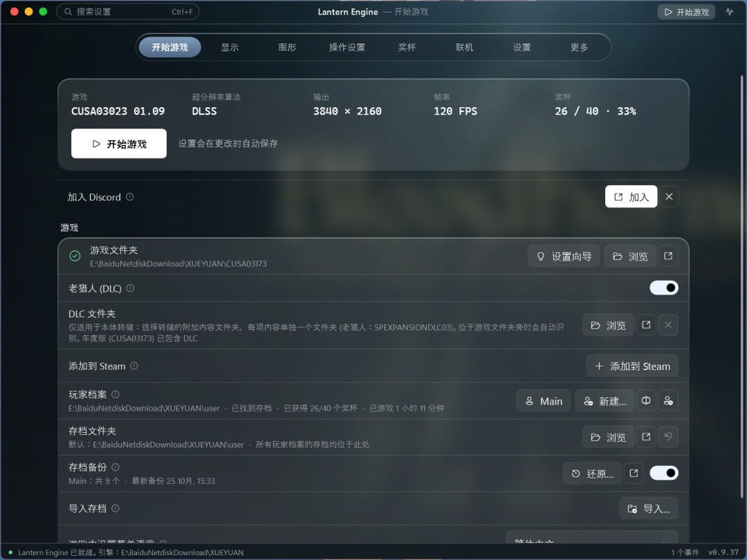This screenshot has width=747, height=560.
Task: Click the 1 个事件 status entry
Action: coord(685,552)
